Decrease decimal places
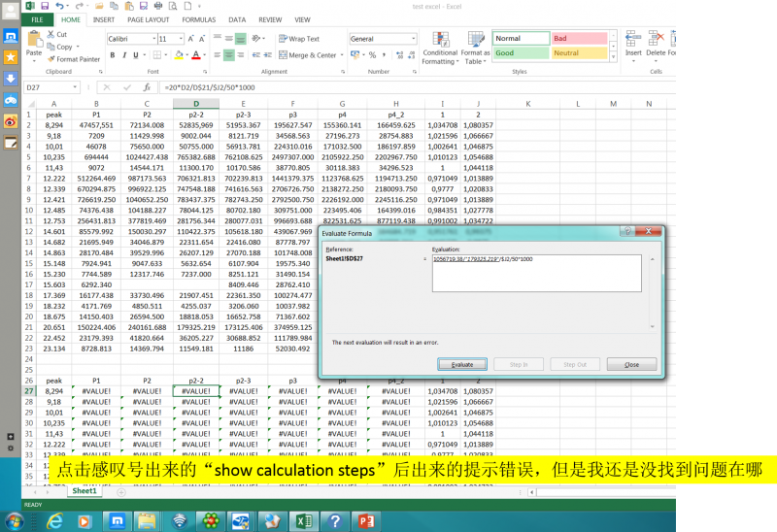Screen dimensions: 777x532 (411, 55)
